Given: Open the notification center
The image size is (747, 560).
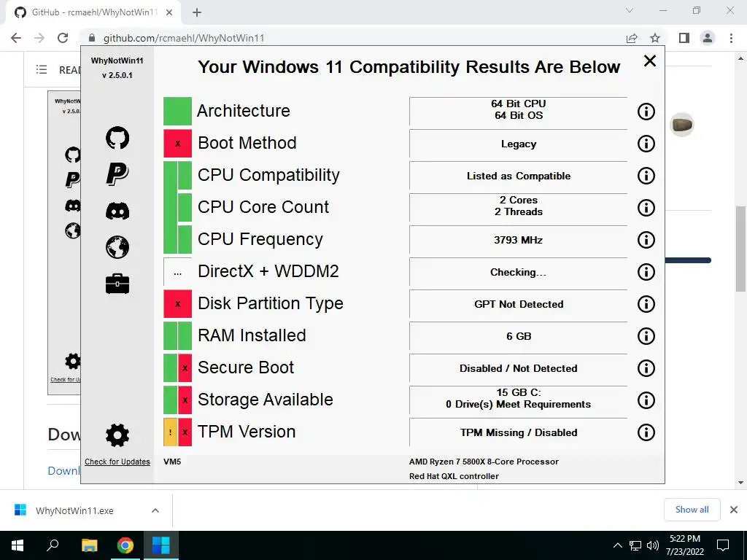Looking at the screenshot, I should pyautogui.click(x=723, y=545).
